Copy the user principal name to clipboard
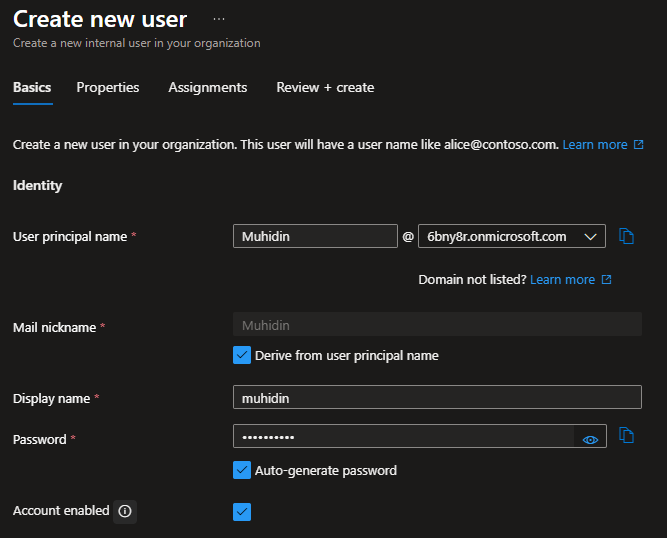 point(627,236)
